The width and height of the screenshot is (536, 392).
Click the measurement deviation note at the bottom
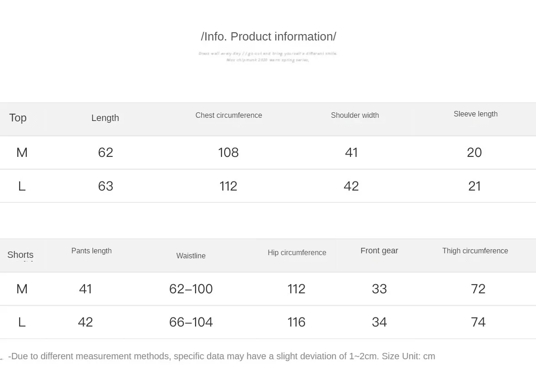coord(221,357)
